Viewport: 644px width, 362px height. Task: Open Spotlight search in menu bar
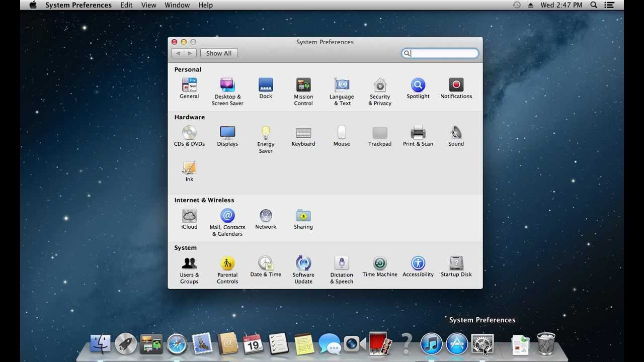coord(594,5)
